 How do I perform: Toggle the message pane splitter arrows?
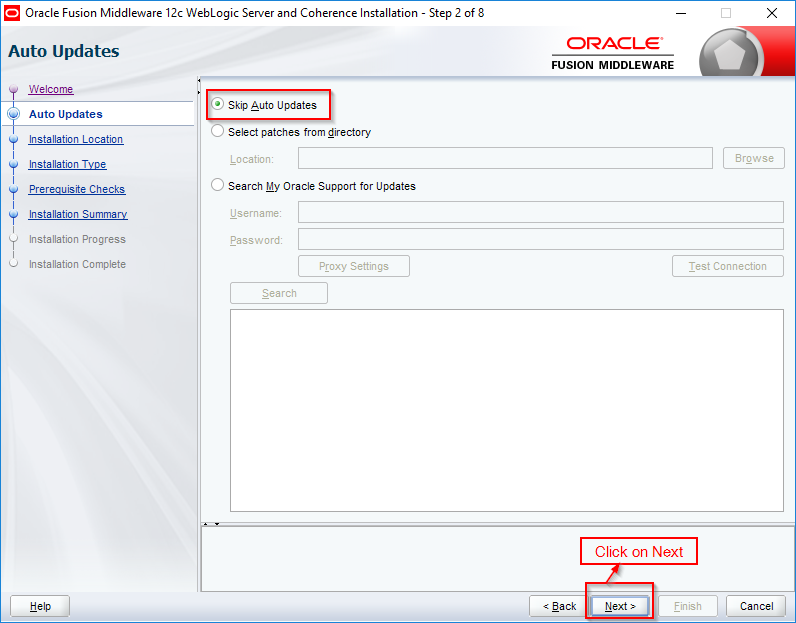(x=211, y=523)
